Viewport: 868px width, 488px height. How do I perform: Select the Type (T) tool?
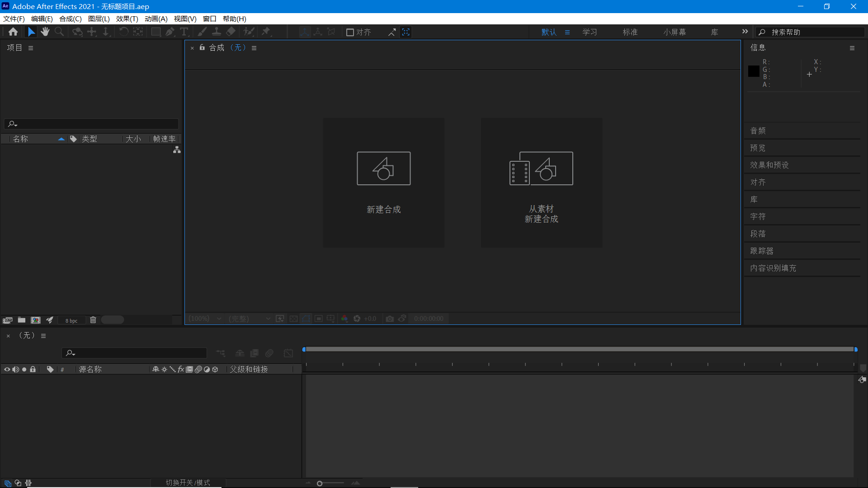tap(184, 32)
